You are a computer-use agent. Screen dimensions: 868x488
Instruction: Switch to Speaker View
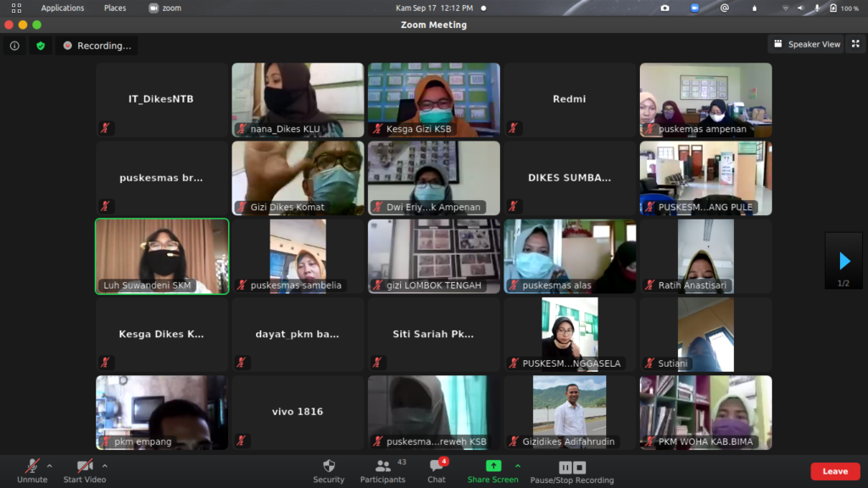[806, 44]
